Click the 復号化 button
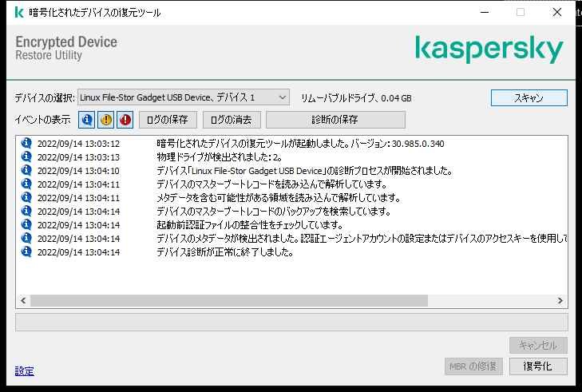The width and height of the screenshot is (582, 392). click(x=538, y=366)
